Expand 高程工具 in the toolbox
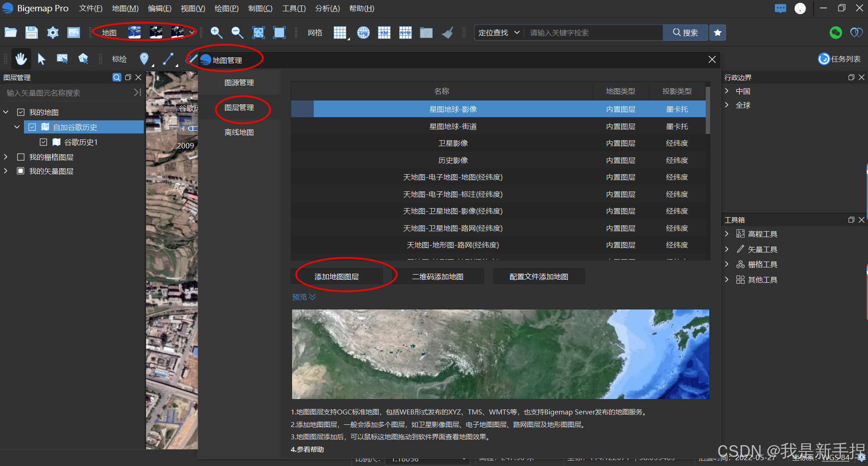The width and height of the screenshot is (868, 466). (726, 234)
